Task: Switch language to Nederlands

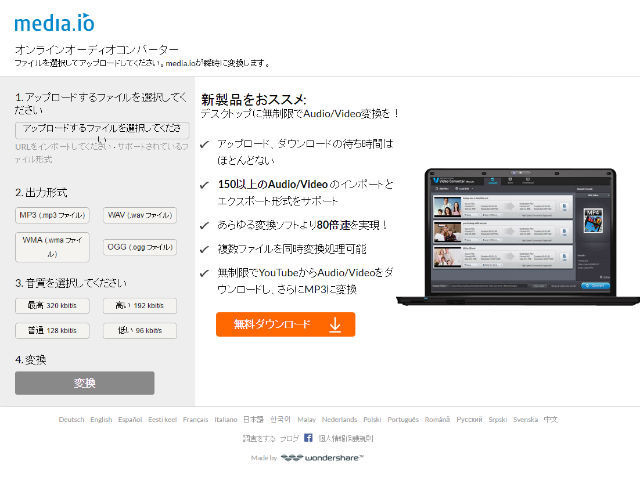Action: click(339, 420)
